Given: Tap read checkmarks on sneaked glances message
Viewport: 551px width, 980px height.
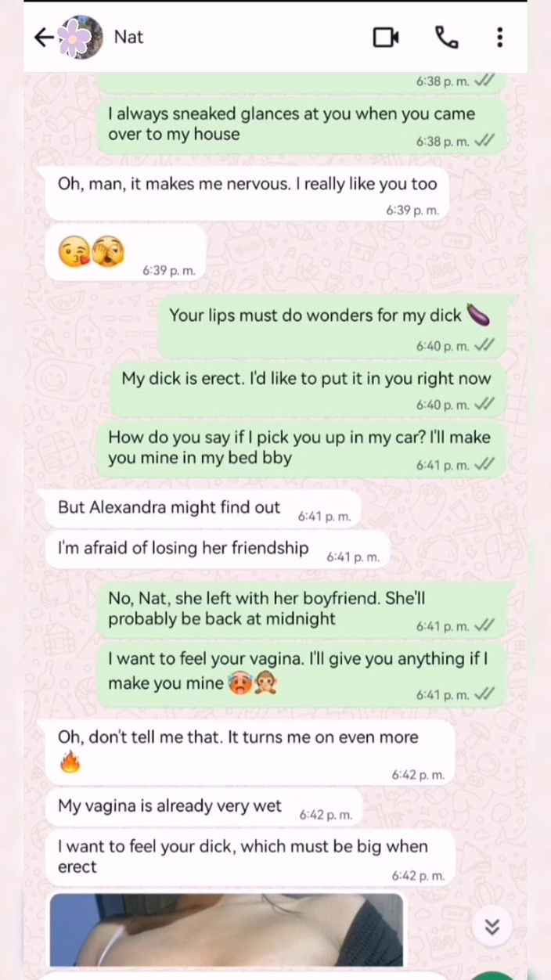Looking at the screenshot, I should tap(484, 141).
